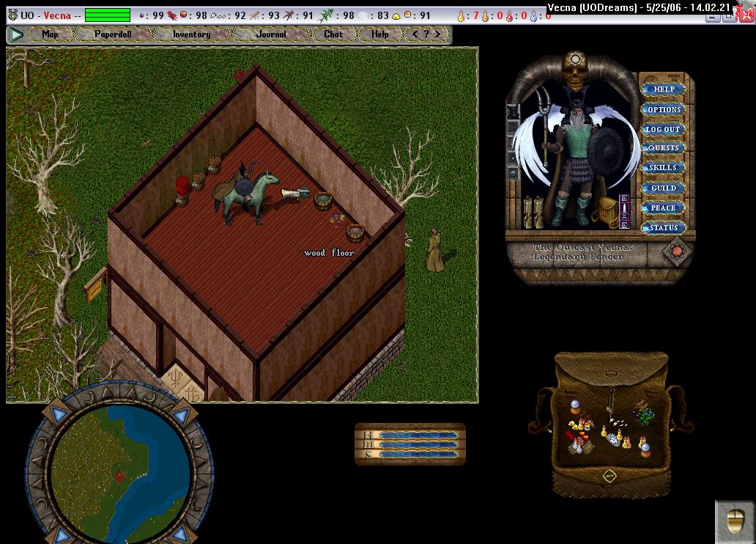Click the top equipment slot in paperdoll

[x=513, y=111]
